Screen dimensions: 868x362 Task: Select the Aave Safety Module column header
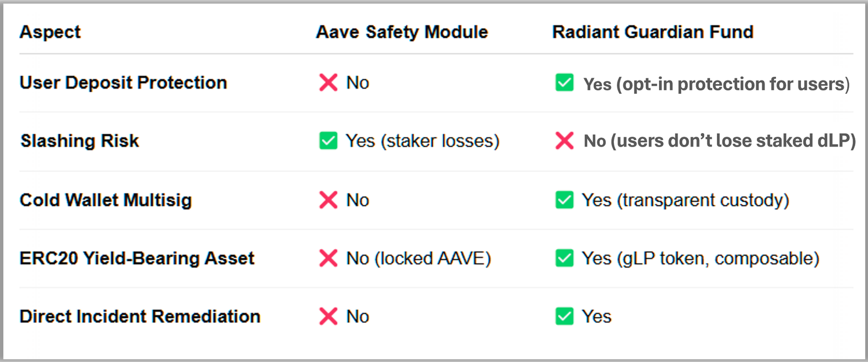click(402, 32)
